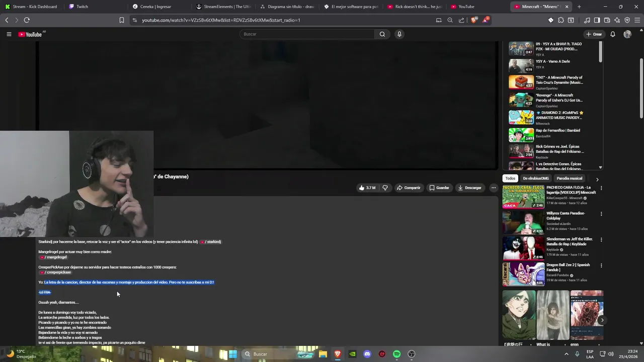
Task: Select the Todos filter chip
Action: (510, 178)
